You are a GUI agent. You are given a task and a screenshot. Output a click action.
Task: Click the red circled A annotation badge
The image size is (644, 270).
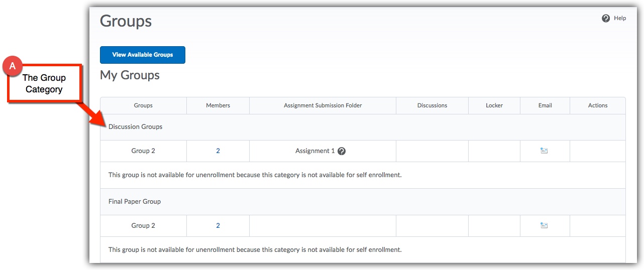tap(13, 66)
